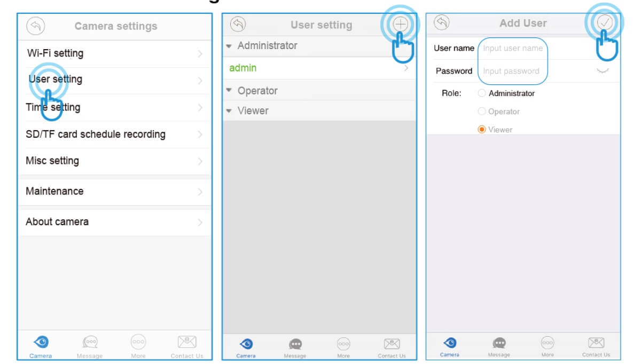This screenshot has height=364, width=635.
Task: Open Contact Us in User setting screen
Action: pyautogui.click(x=391, y=348)
